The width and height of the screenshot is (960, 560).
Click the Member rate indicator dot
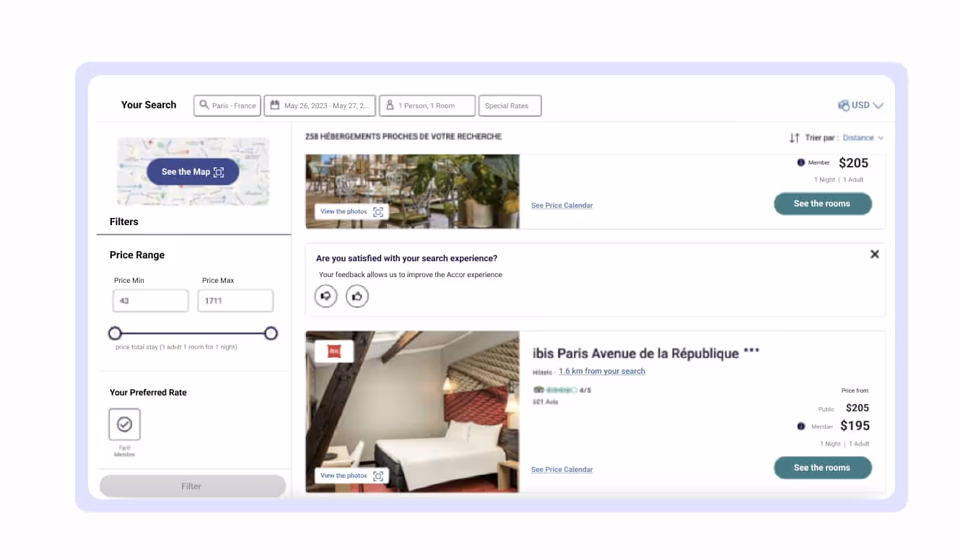[801, 426]
